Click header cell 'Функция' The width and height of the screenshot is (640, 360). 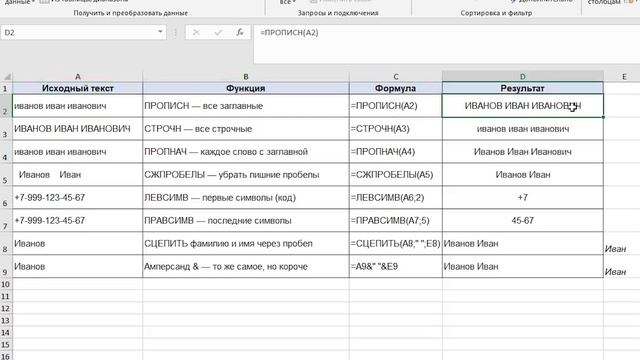246,88
